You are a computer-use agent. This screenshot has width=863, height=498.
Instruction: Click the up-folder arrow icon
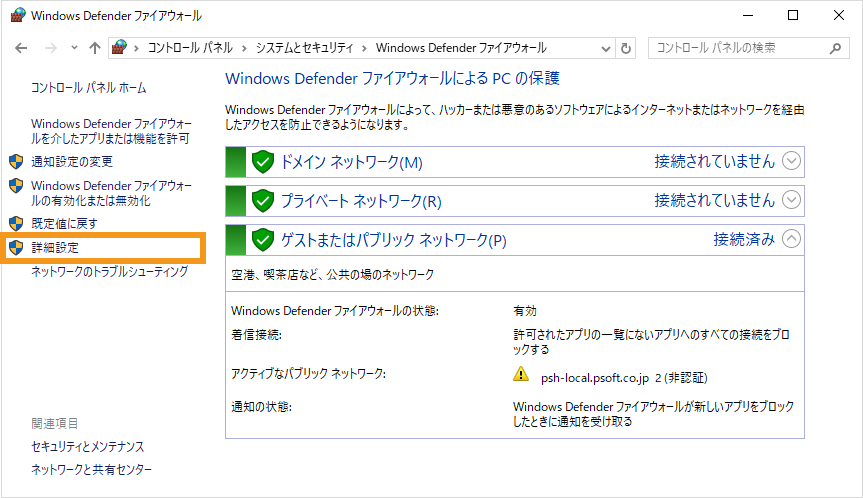(95, 48)
